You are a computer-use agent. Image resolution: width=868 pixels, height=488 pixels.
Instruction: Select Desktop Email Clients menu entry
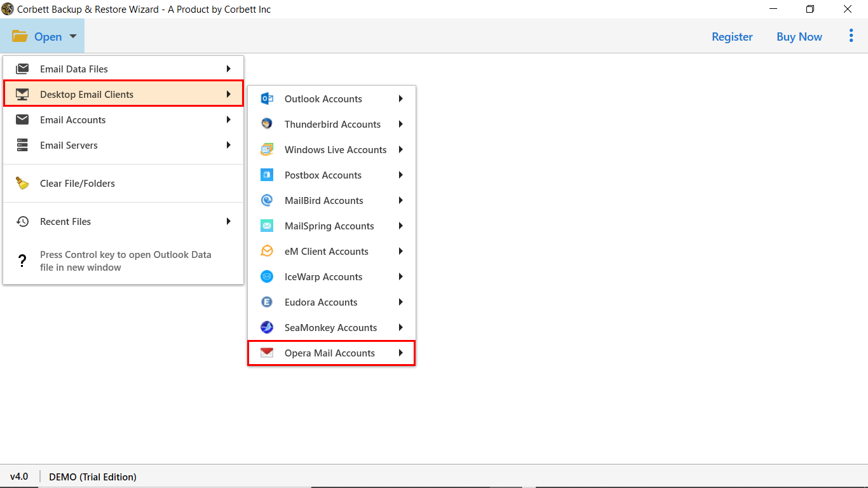click(123, 94)
